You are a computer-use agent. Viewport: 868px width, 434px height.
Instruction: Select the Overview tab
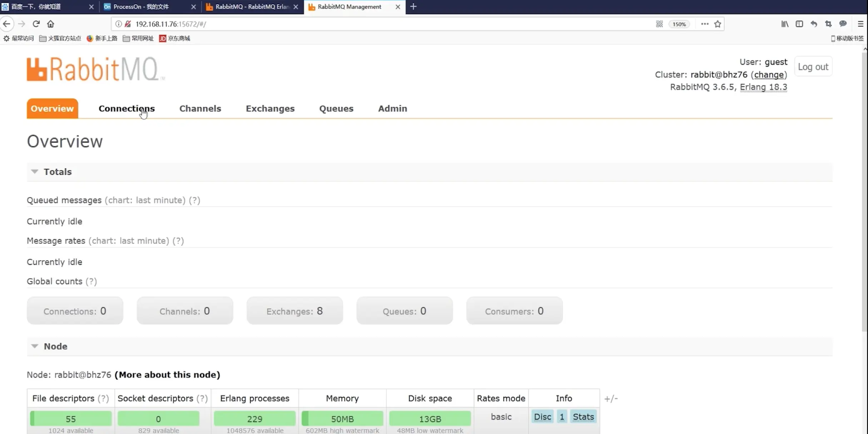[x=52, y=108]
